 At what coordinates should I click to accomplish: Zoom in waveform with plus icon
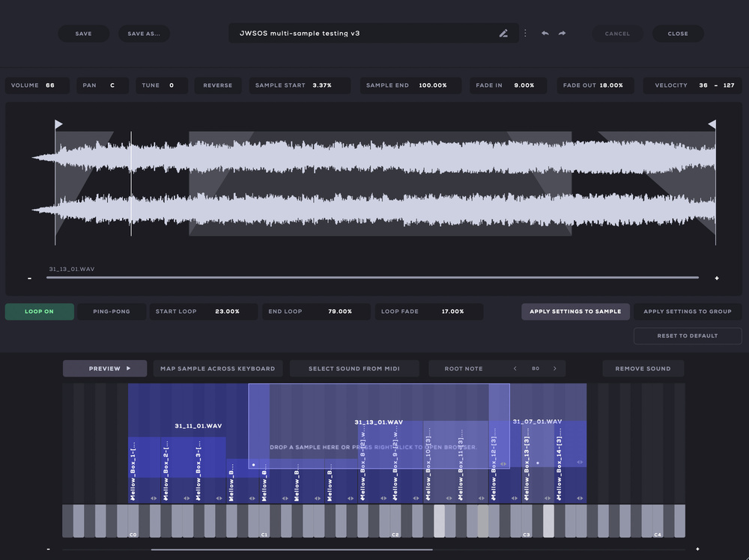pos(717,279)
